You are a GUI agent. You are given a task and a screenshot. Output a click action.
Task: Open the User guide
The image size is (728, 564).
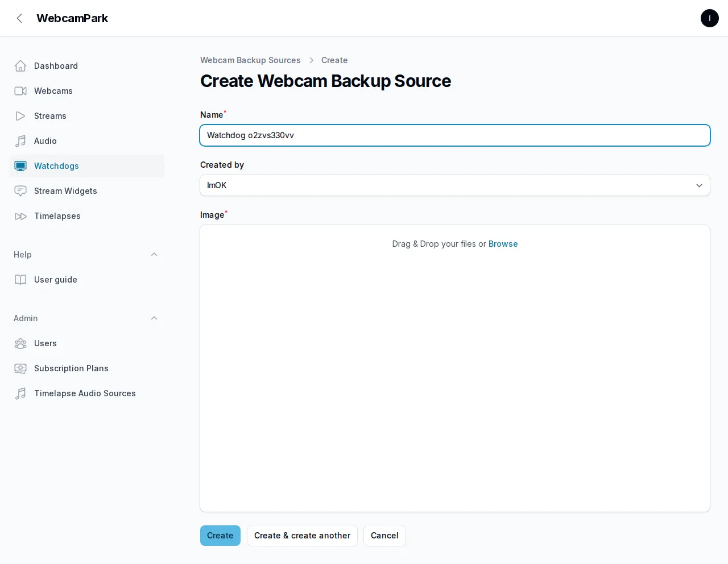(86, 280)
